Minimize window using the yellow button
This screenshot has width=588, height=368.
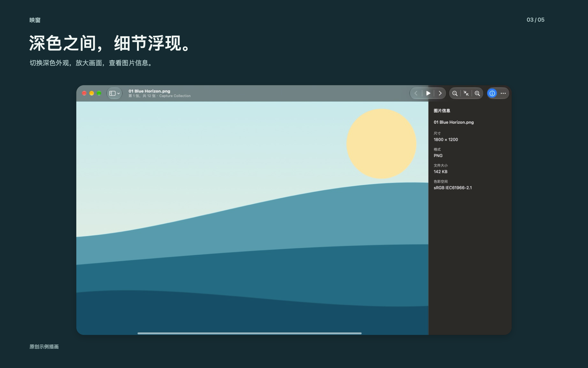92,93
